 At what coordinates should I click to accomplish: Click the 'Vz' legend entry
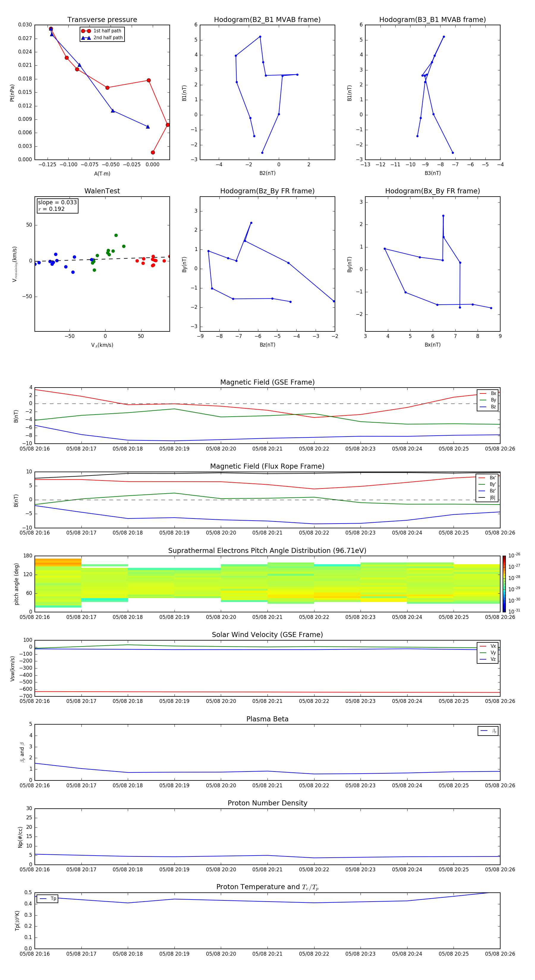(488, 659)
